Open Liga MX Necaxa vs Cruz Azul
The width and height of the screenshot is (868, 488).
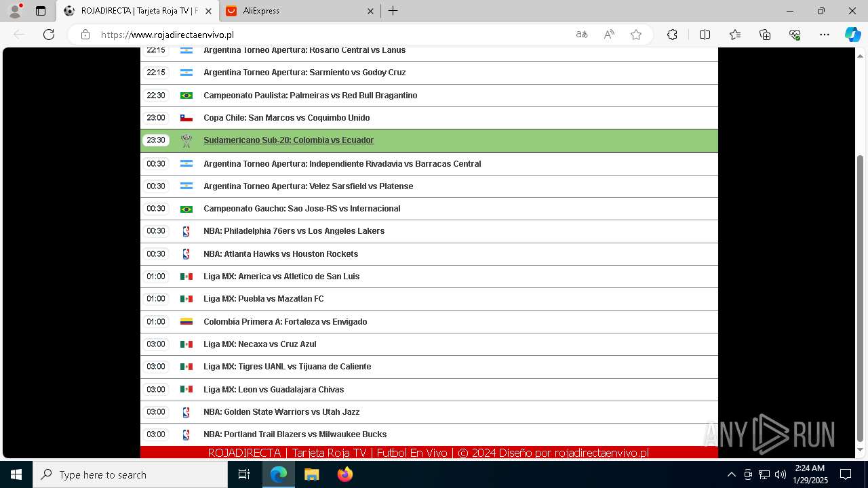point(260,344)
